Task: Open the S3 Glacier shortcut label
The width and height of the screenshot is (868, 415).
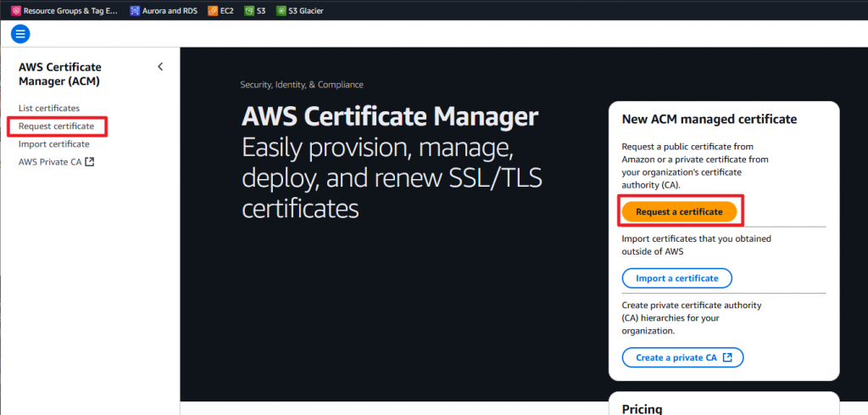Action: point(306,10)
